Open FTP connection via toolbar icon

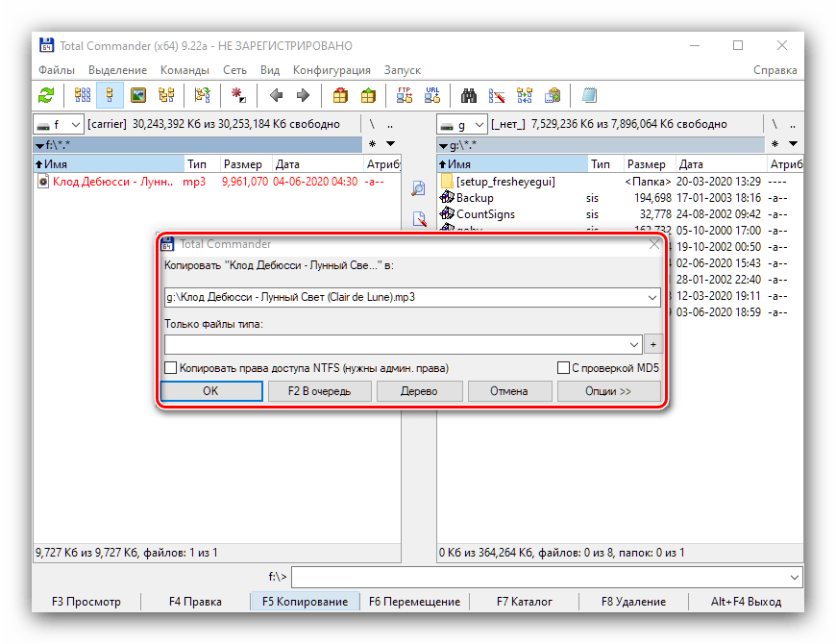pyautogui.click(x=404, y=95)
